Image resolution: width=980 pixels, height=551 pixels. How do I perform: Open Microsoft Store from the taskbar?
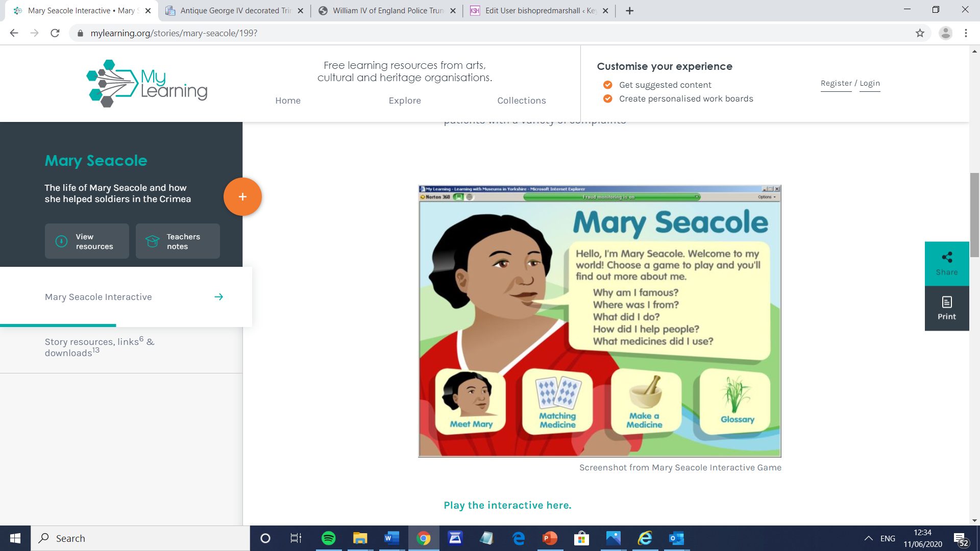point(581,538)
